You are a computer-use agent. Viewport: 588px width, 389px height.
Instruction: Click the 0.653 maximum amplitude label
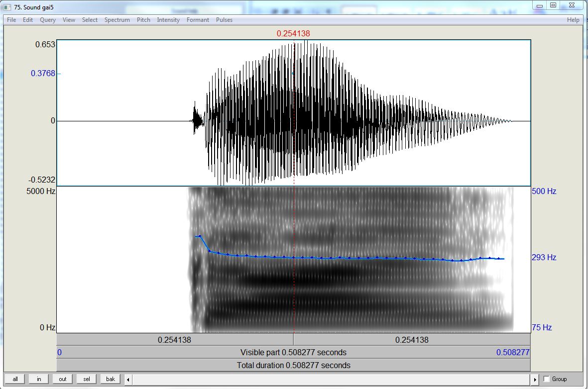45,45
